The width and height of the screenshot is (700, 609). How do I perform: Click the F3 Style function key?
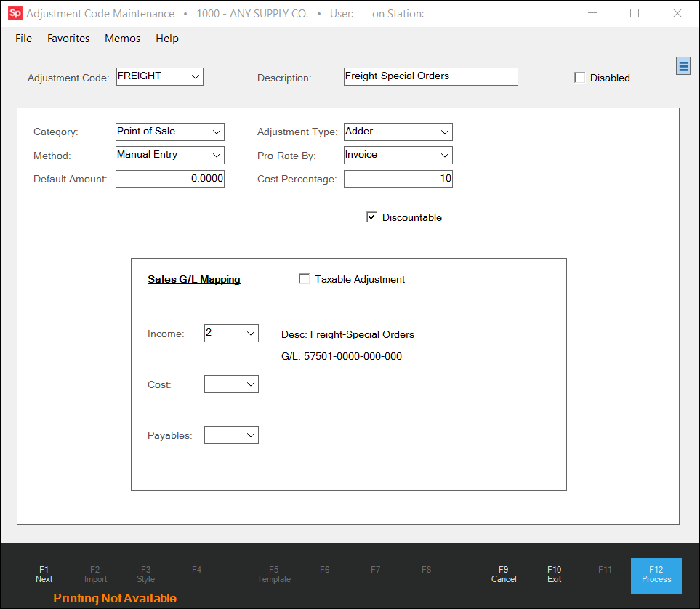(145, 574)
